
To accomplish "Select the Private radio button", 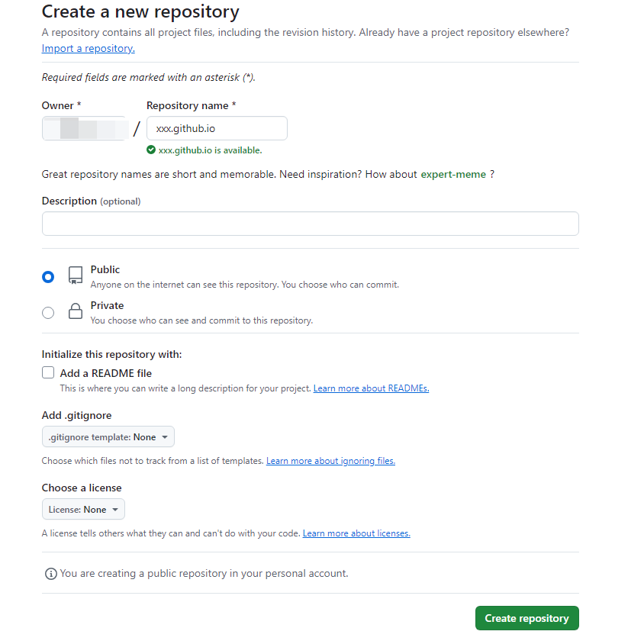I will [x=48, y=312].
